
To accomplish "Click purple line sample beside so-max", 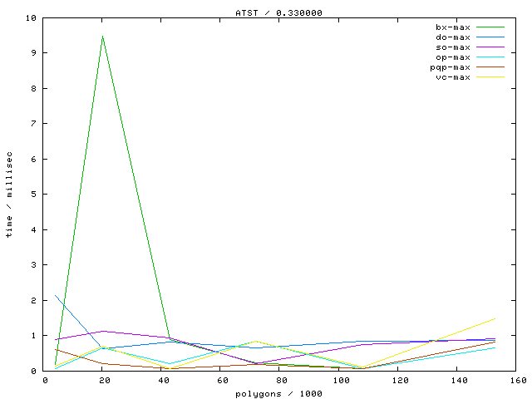I will tap(491, 47).
